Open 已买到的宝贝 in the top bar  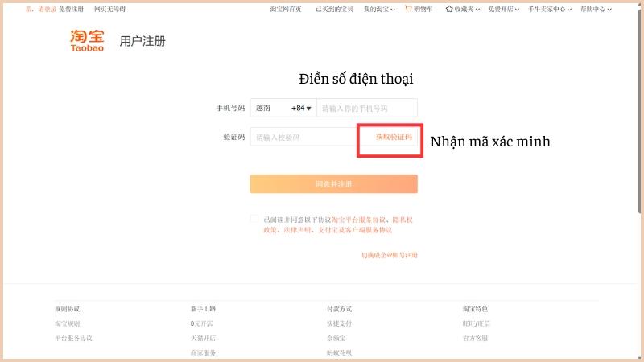334,9
